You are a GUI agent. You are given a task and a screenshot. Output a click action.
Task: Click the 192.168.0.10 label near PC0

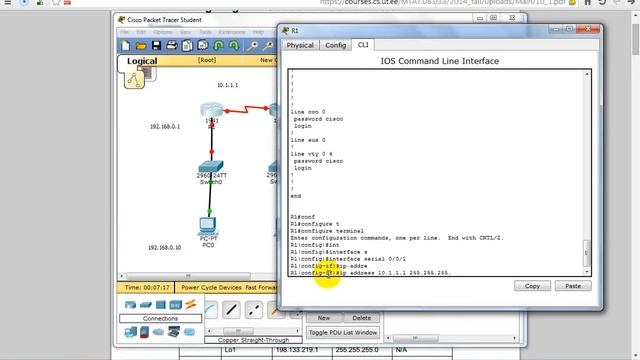click(x=164, y=247)
